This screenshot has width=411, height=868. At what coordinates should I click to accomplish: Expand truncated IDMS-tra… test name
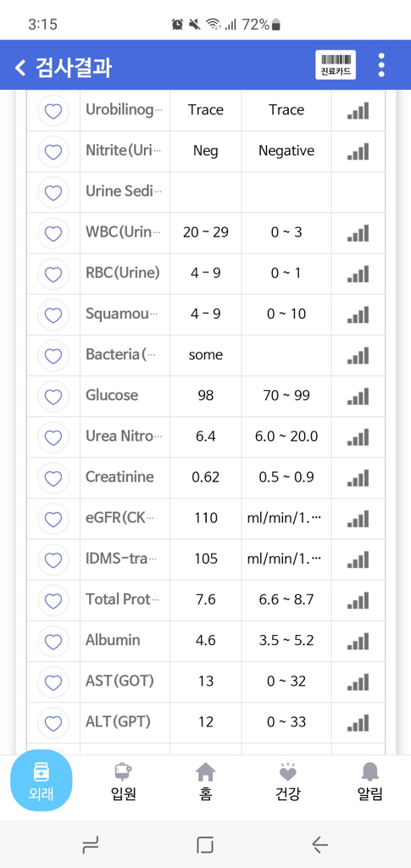coord(120,559)
